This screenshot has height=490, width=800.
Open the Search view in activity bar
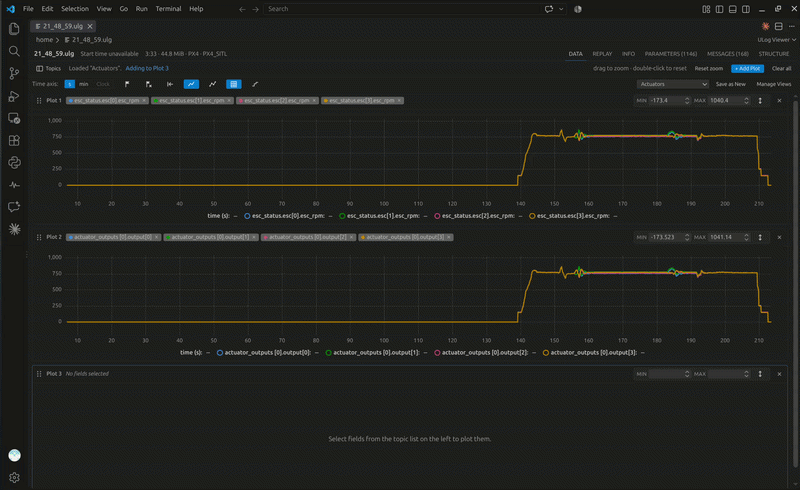(14, 51)
